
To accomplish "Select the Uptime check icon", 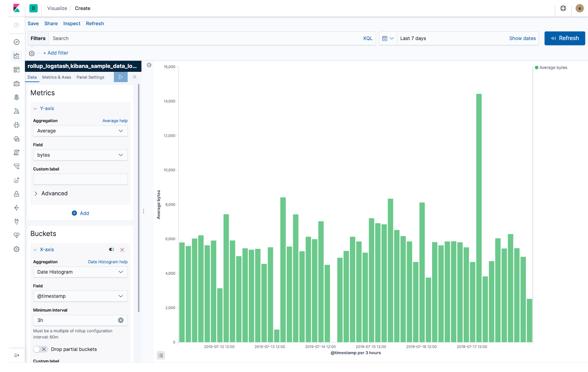I will coord(16,180).
